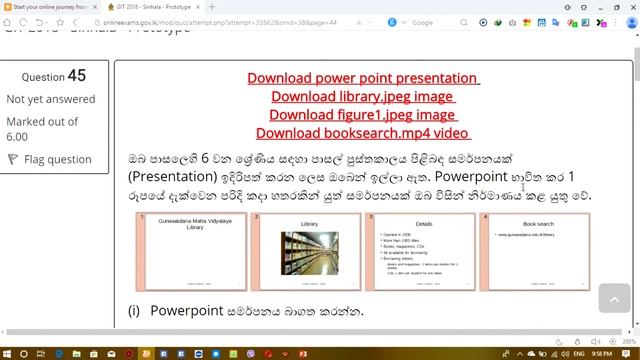
Task: Reload the page with refresh icon
Action: (23, 22)
